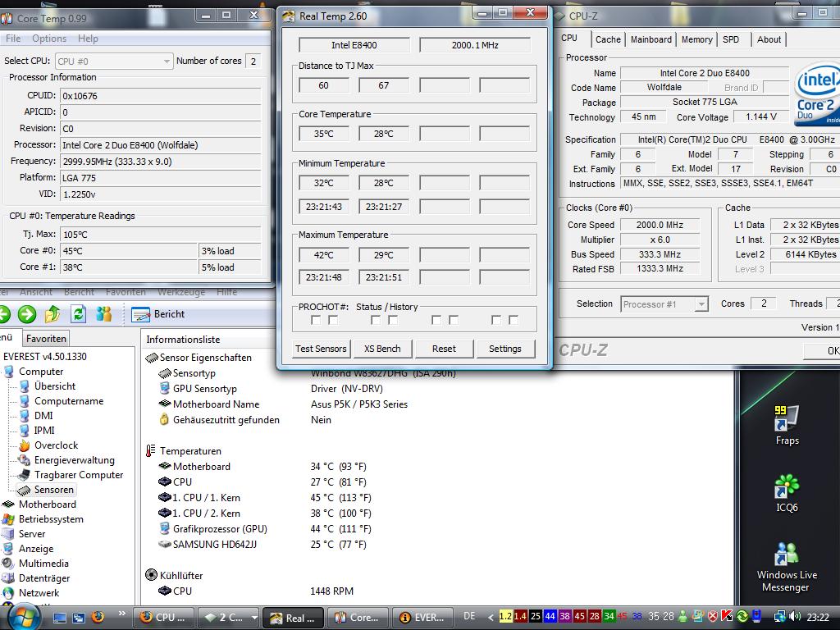
Task: Open the Fraps desktop shortcut
Action: tap(787, 426)
